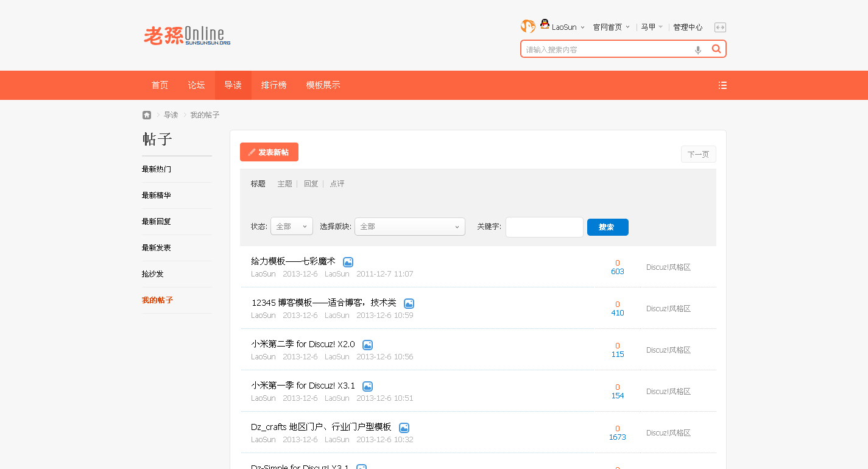Click 我的帖子 in the breadcrumb

point(205,115)
